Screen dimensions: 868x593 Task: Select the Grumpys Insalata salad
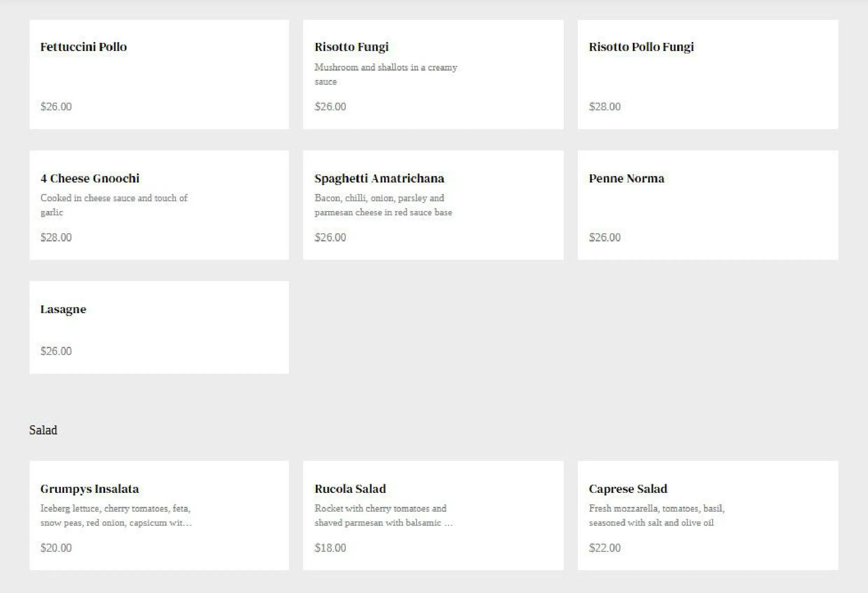click(x=159, y=515)
